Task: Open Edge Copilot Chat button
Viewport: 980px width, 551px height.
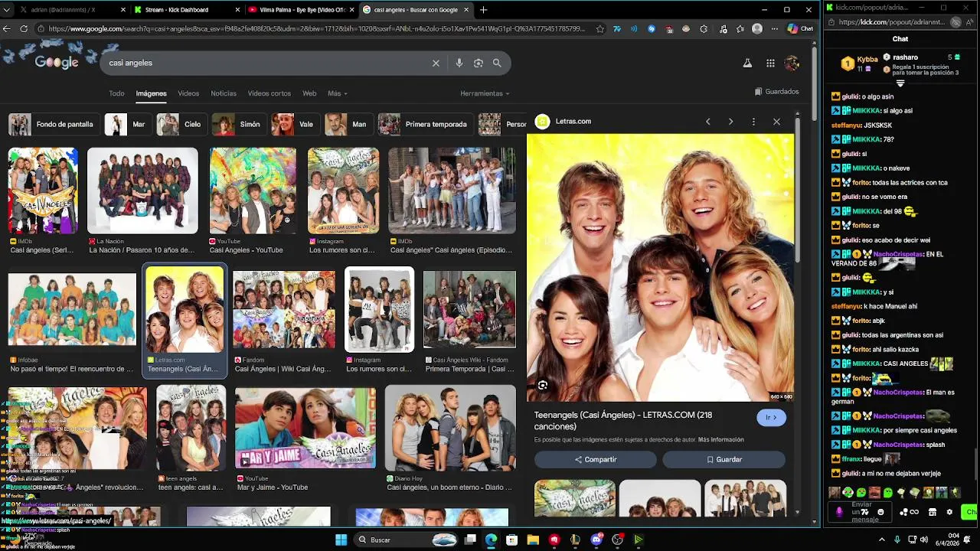Action: pyautogui.click(x=801, y=29)
